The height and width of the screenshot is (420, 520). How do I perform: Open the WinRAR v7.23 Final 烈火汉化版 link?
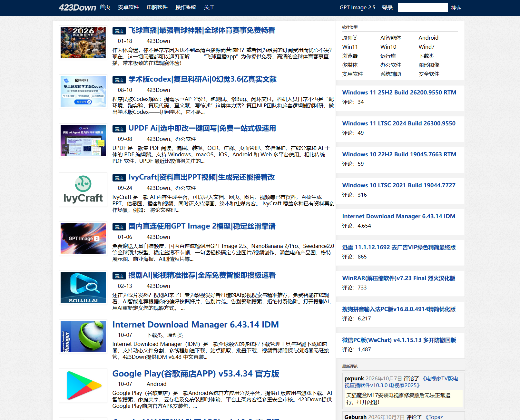coord(399,278)
